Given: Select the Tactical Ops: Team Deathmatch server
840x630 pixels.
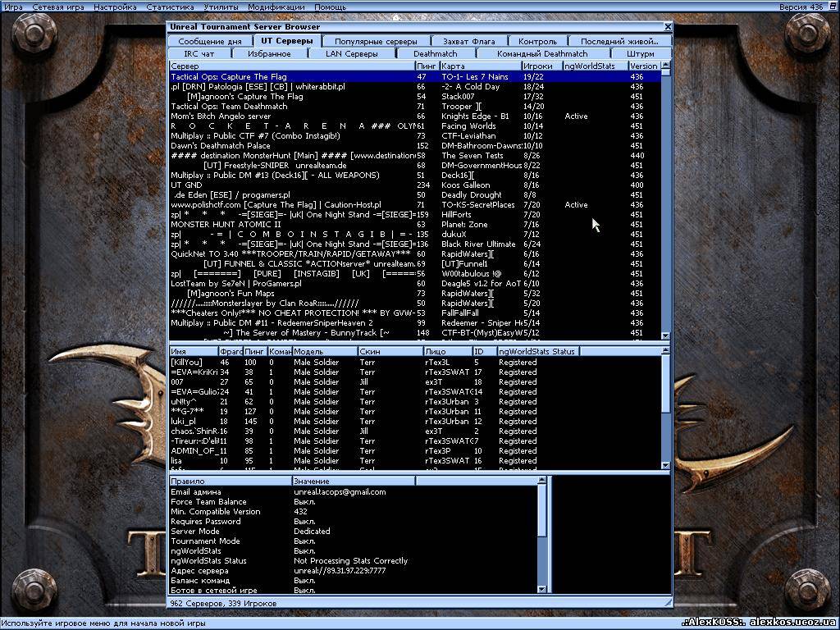Looking at the screenshot, I should coord(415,106).
